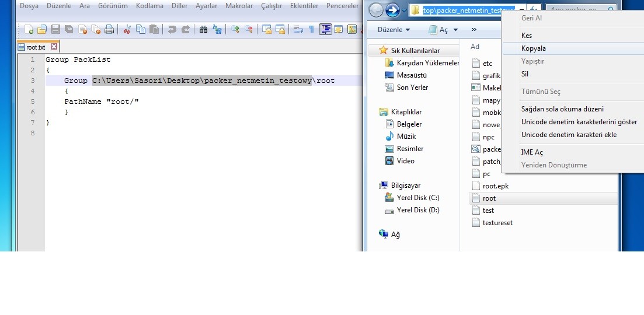Cut the selection with the scissors icon

click(127, 29)
